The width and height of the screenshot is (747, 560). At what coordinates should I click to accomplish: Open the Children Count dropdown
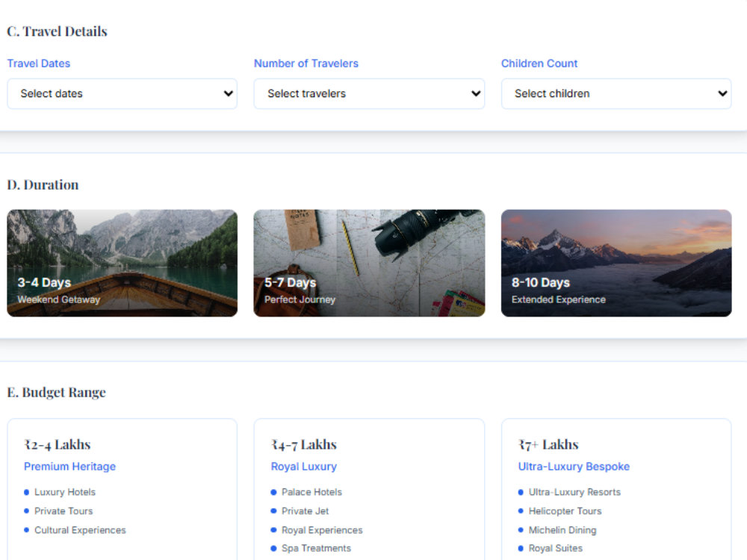[616, 94]
